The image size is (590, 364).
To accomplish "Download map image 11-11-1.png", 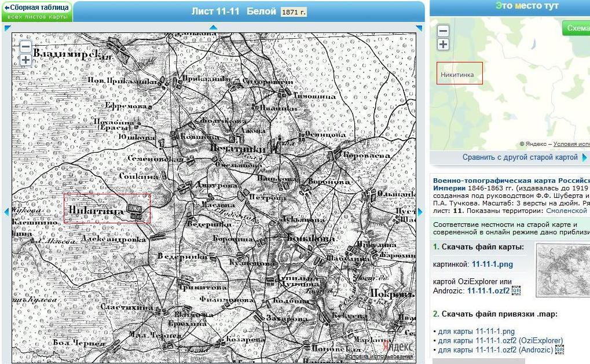I will coord(492,264).
